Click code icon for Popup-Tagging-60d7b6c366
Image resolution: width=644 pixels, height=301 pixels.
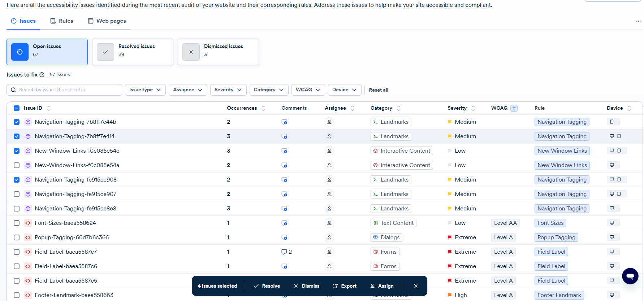click(28, 237)
